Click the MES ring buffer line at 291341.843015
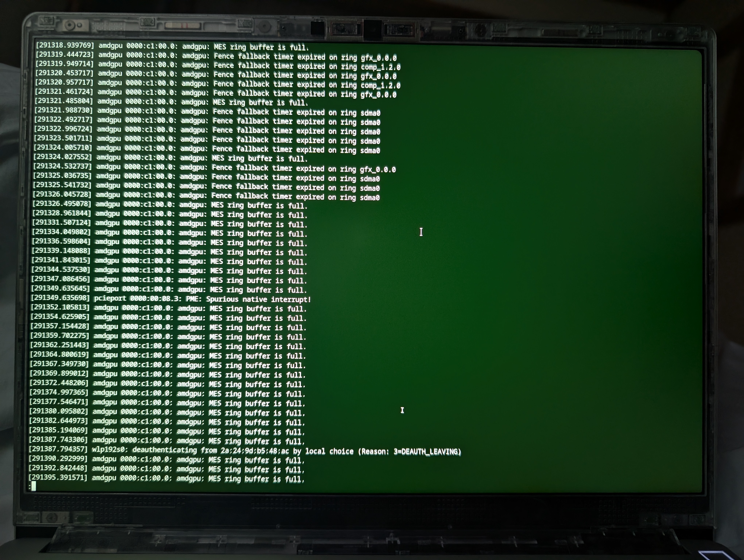 click(x=169, y=261)
